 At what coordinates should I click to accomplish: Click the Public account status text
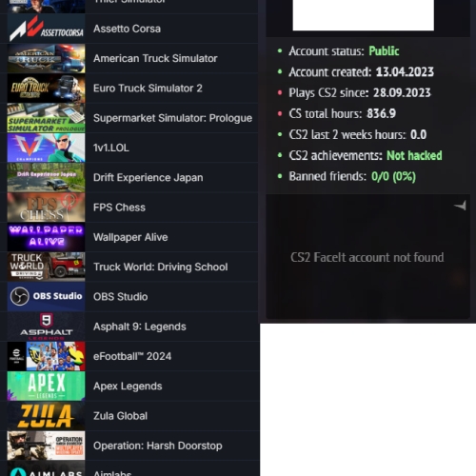click(x=384, y=51)
